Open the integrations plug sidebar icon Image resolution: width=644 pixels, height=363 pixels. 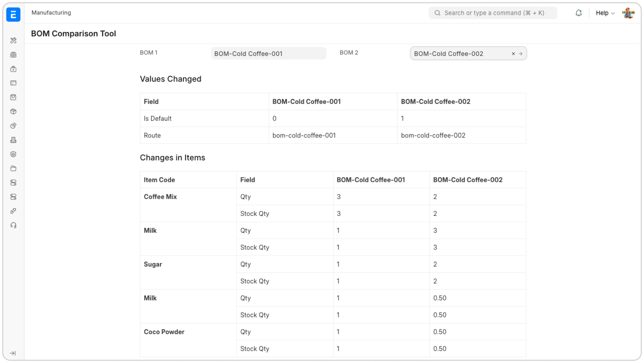(13, 211)
